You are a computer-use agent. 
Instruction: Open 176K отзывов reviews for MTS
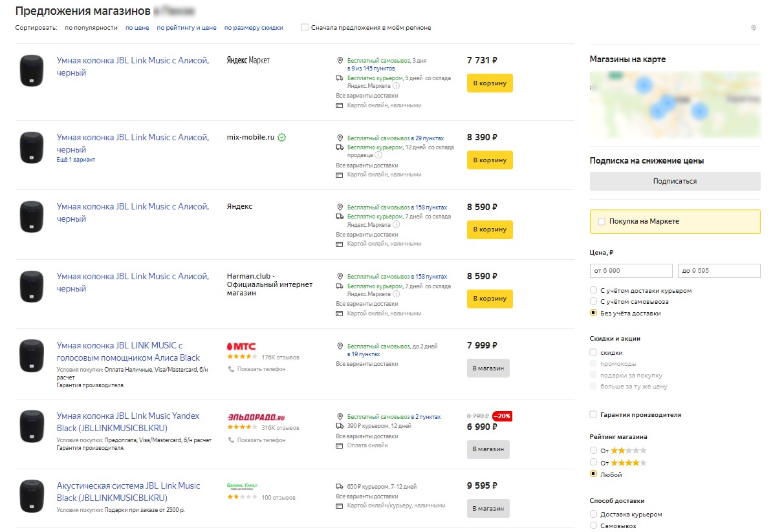point(280,357)
